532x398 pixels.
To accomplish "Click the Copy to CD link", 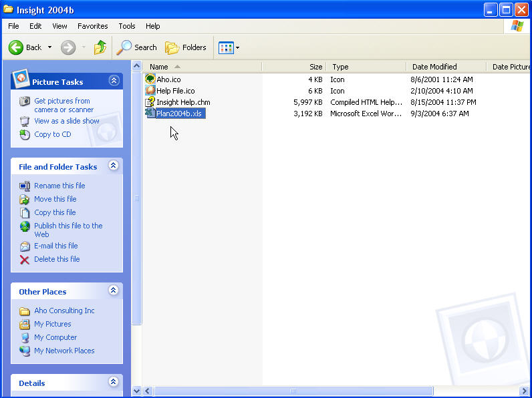I will [x=53, y=134].
